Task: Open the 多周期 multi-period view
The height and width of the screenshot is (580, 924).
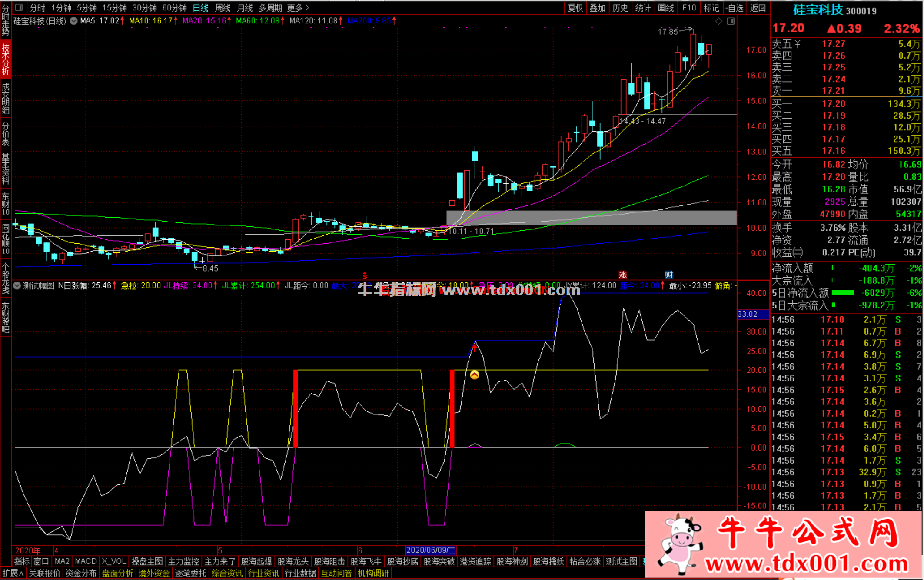Action: click(x=270, y=8)
